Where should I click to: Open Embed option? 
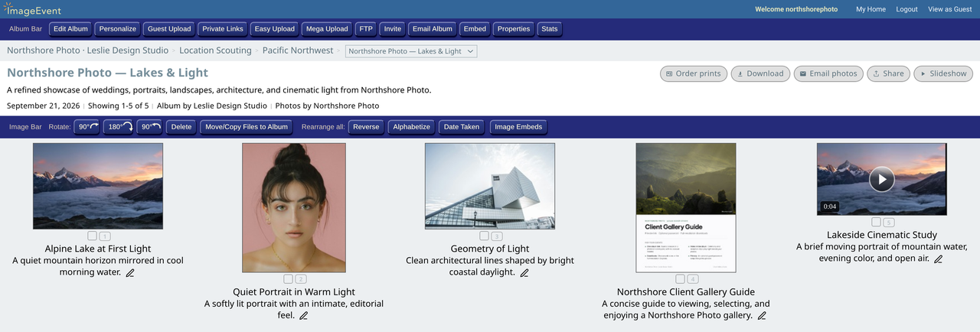tap(475, 29)
